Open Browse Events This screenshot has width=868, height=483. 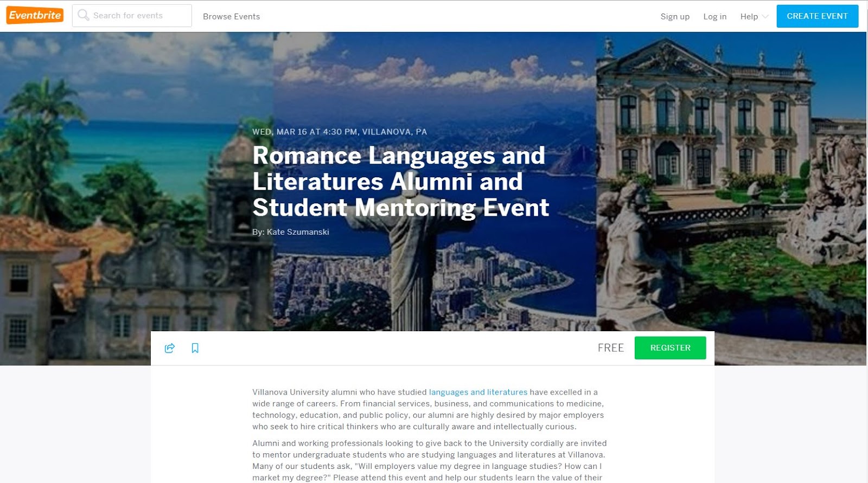click(231, 16)
